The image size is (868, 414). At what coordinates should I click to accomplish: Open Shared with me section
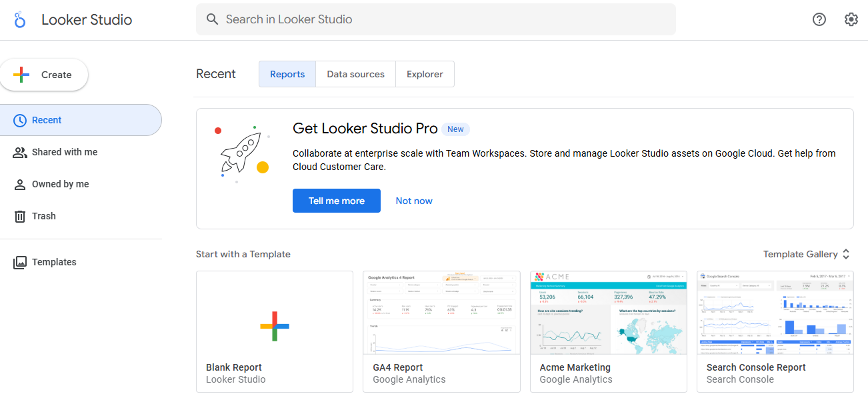(81, 152)
